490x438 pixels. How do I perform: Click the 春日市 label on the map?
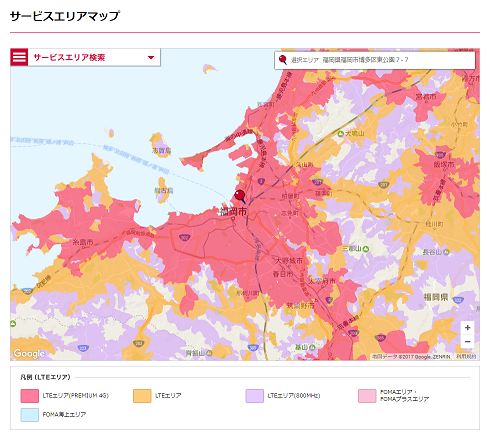(x=283, y=274)
